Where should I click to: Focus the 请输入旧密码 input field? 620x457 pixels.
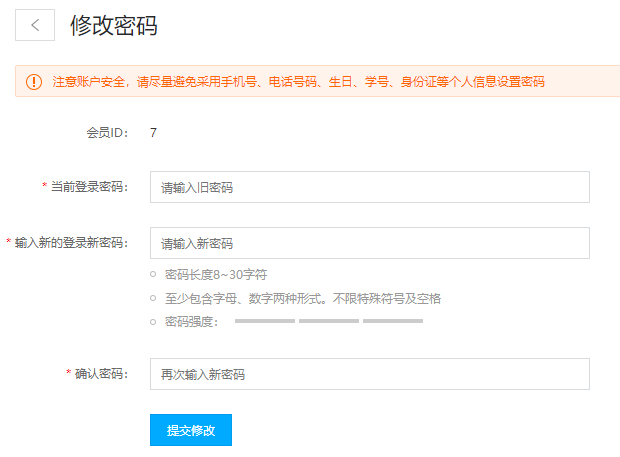click(369, 187)
